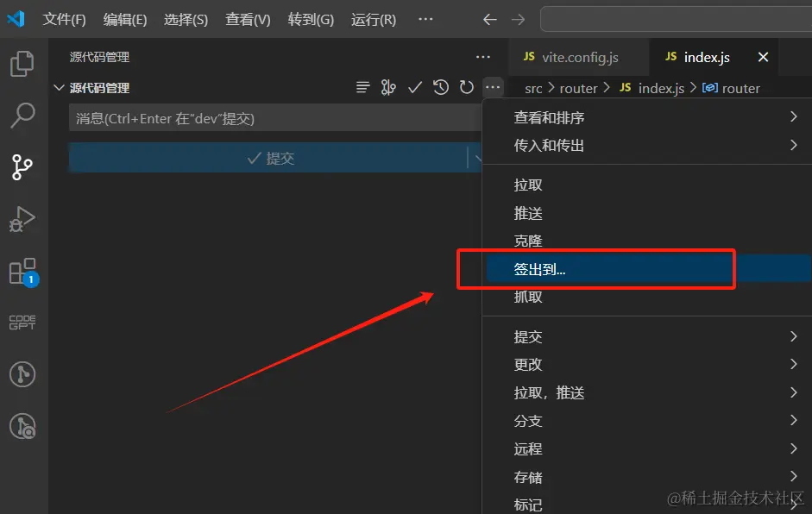Click the branch graph icon in SCM toolbar

point(388,87)
